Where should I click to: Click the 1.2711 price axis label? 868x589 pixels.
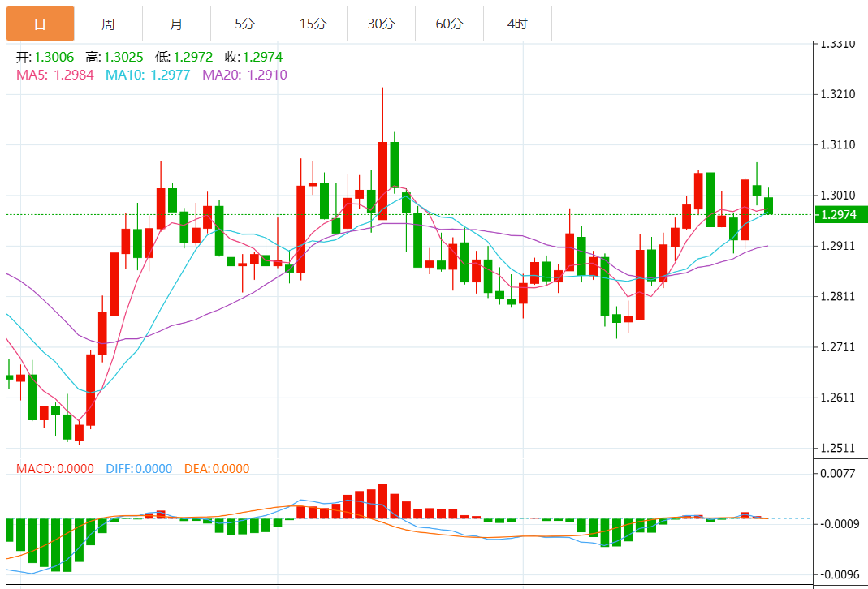pyautogui.click(x=838, y=347)
